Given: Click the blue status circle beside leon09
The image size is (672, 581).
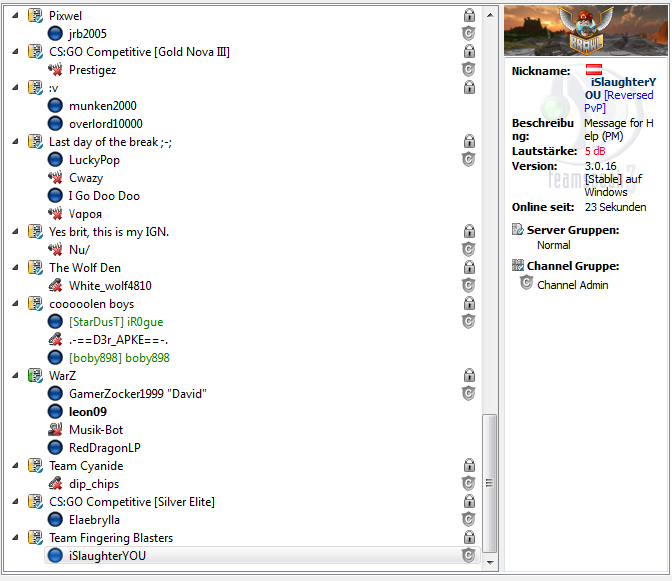Looking at the screenshot, I should pyautogui.click(x=55, y=411).
